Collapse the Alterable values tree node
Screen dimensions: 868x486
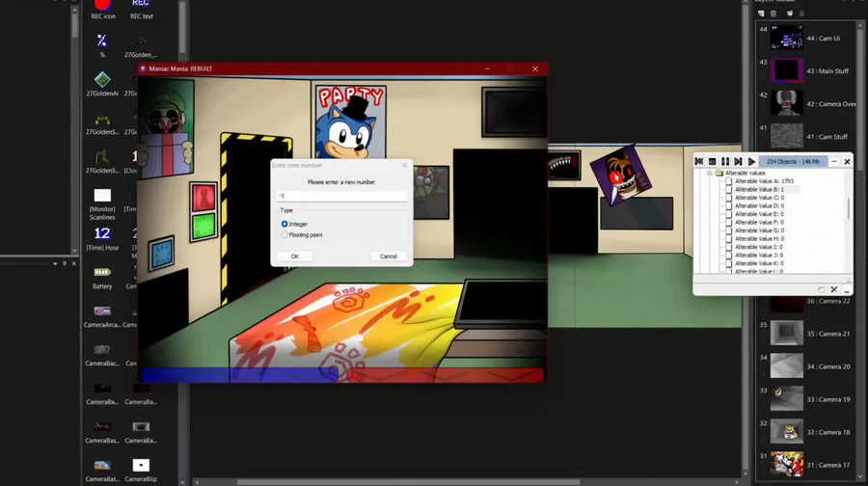(x=710, y=174)
